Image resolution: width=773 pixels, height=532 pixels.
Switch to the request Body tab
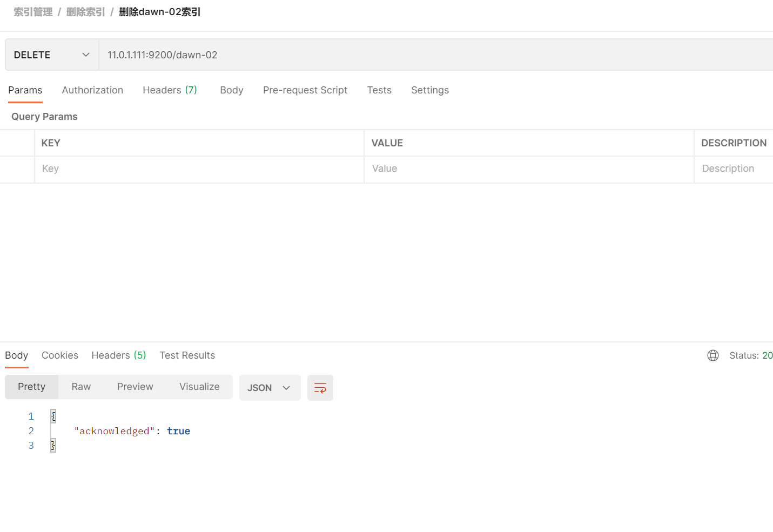tap(232, 90)
